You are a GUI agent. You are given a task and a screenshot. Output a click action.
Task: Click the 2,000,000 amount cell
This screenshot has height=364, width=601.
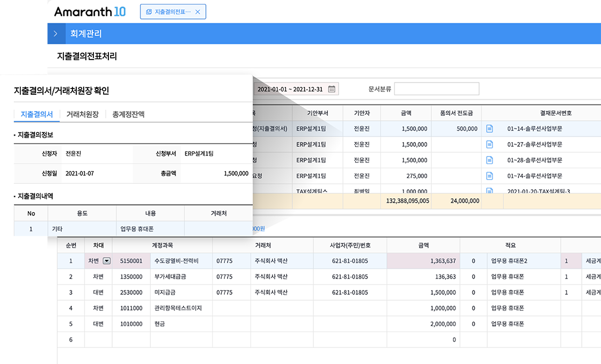(x=423, y=323)
